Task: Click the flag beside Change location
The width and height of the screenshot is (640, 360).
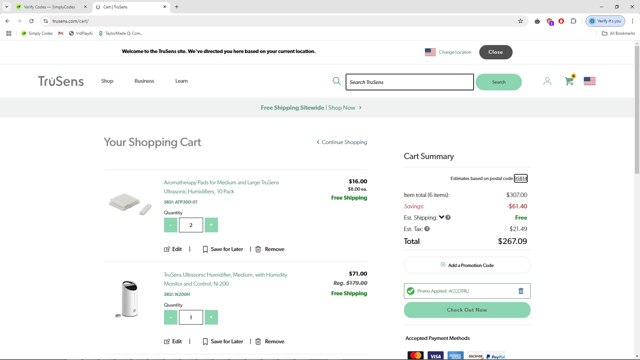Action: [430, 52]
